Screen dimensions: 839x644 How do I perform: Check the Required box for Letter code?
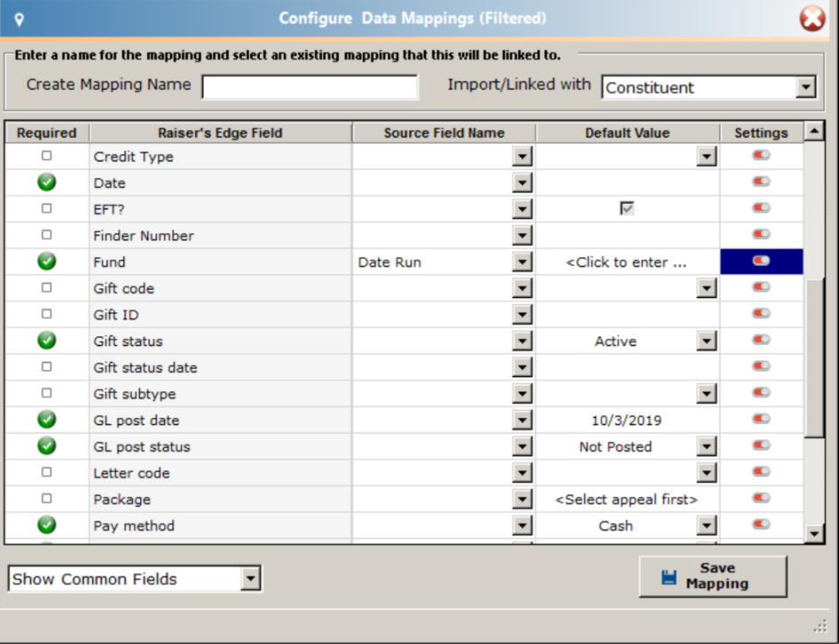(x=47, y=472)
